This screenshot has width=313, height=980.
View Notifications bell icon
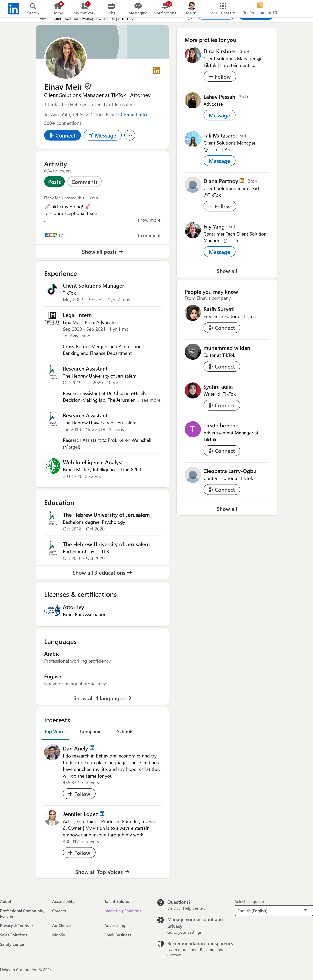[165, 6]
